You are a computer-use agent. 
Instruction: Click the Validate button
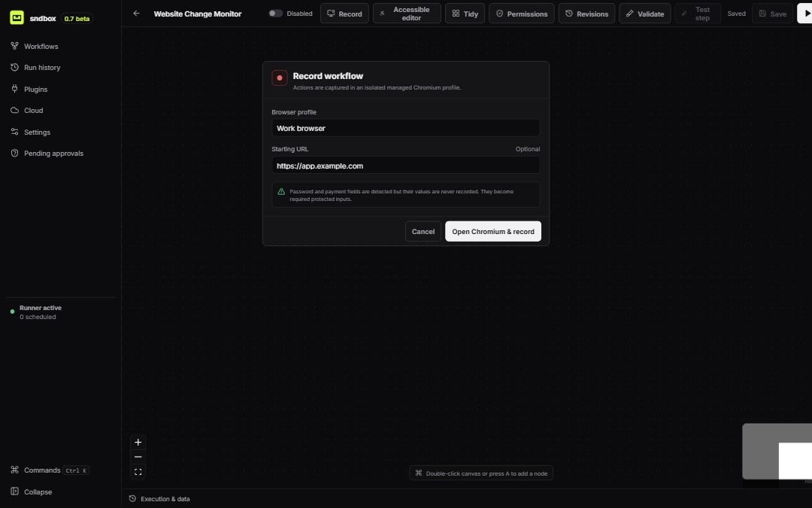(645, 14)
